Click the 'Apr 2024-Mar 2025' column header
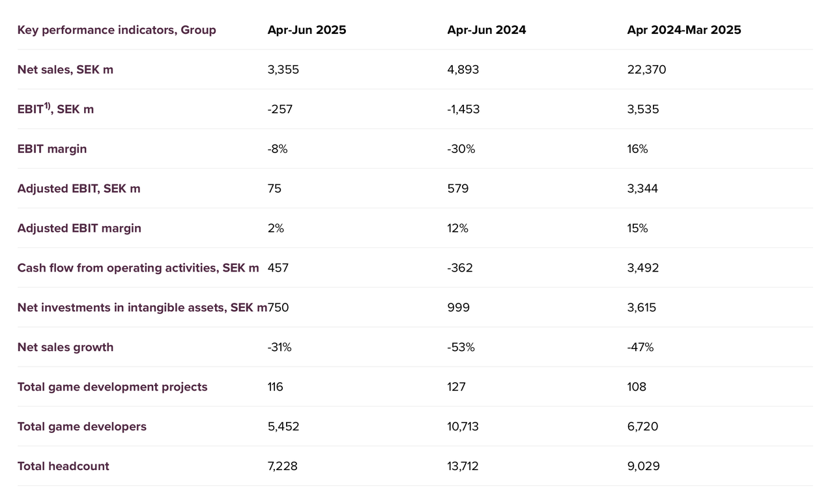 (x=684, y=30)
